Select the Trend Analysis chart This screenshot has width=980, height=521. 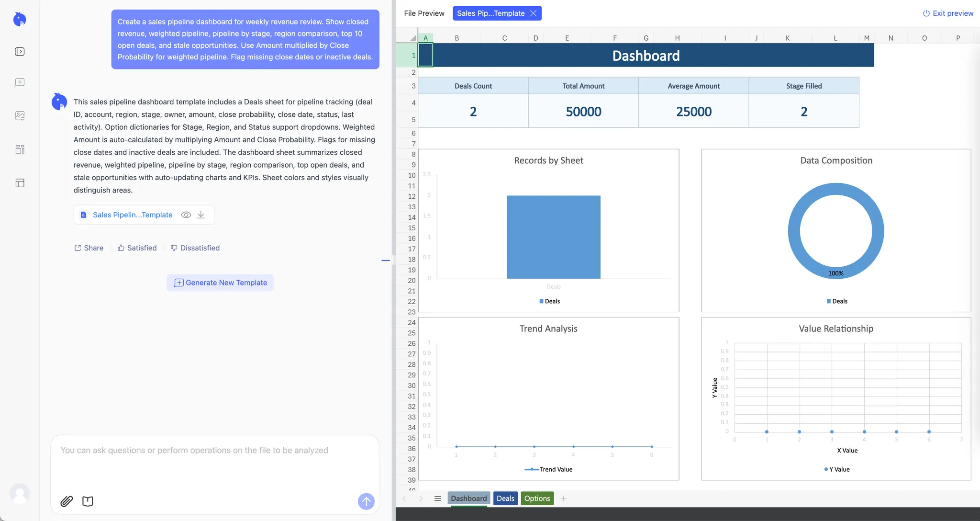(548, 398)
